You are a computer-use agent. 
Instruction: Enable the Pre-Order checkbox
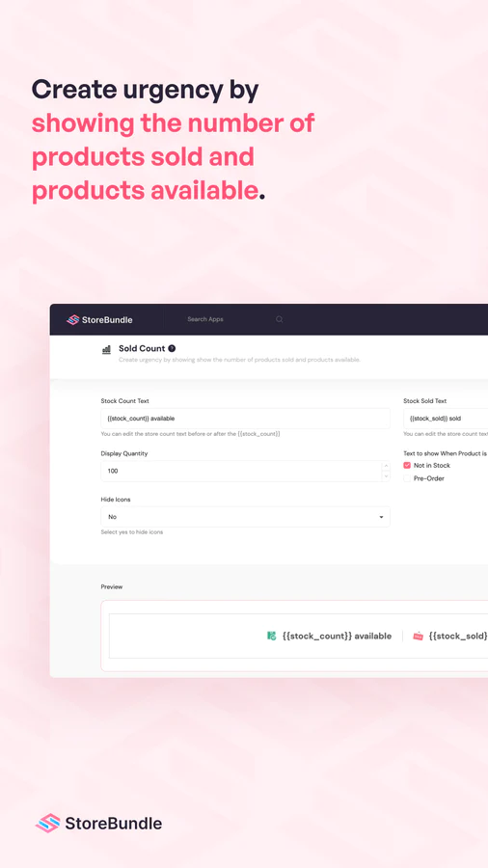[407, 478]
